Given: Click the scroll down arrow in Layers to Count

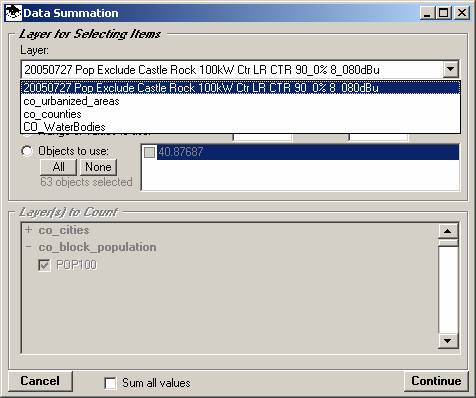Looking at the screenshot, I should (x=447, y=341).
